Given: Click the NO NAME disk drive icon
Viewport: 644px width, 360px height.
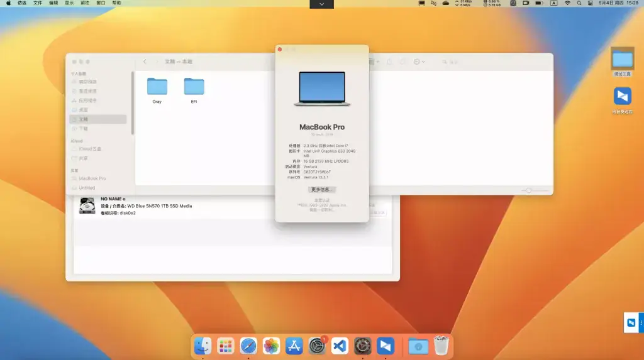Looking at the screenshot, I should click(x=87, y=205).
